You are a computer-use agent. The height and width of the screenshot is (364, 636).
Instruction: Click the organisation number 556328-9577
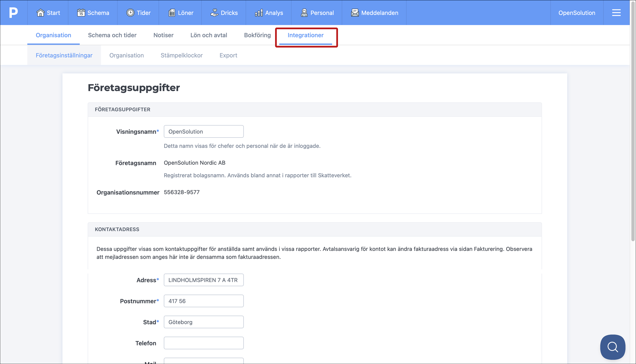182,192
